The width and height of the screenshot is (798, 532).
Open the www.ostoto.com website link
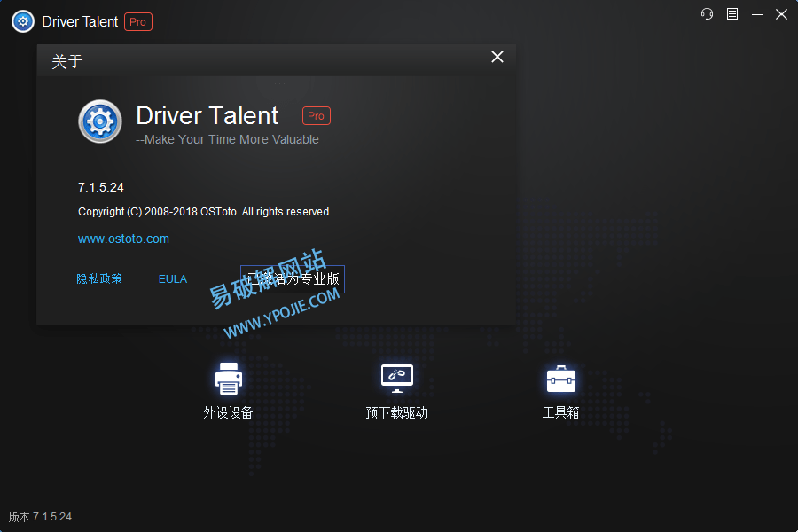pos(123,239)
